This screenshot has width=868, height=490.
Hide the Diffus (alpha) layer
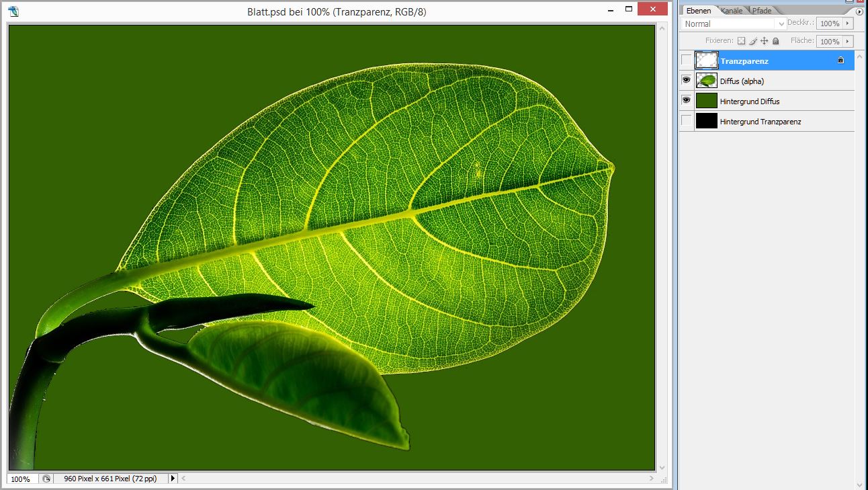pyautogui.click(x=686, y=81)
